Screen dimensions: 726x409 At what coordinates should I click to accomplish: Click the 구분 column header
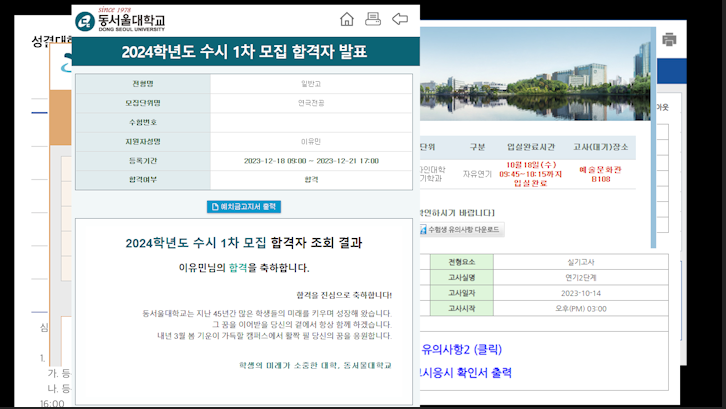(x=477, y=147)
